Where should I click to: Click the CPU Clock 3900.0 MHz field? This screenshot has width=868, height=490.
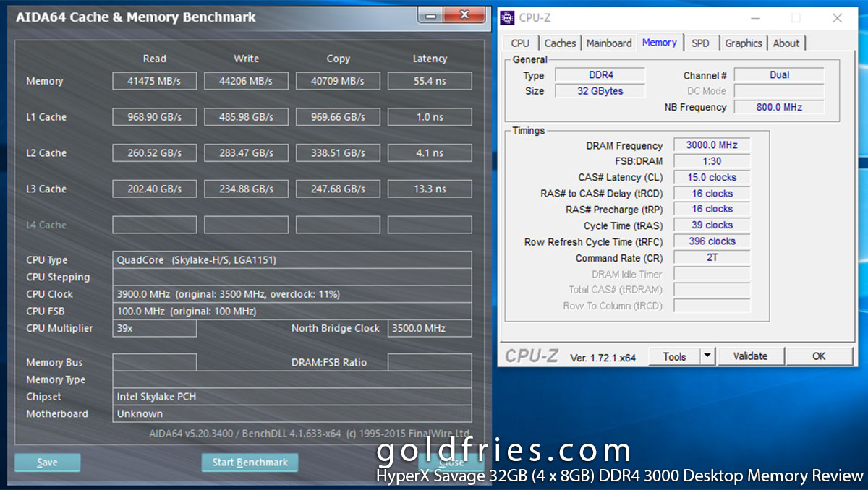(x=292, y=294)
